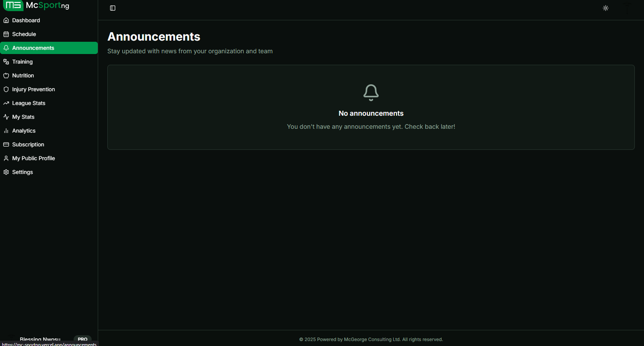Select the Announcements sidebar item
This screenshot has width=644, height=346.
[x=33, y=48]
